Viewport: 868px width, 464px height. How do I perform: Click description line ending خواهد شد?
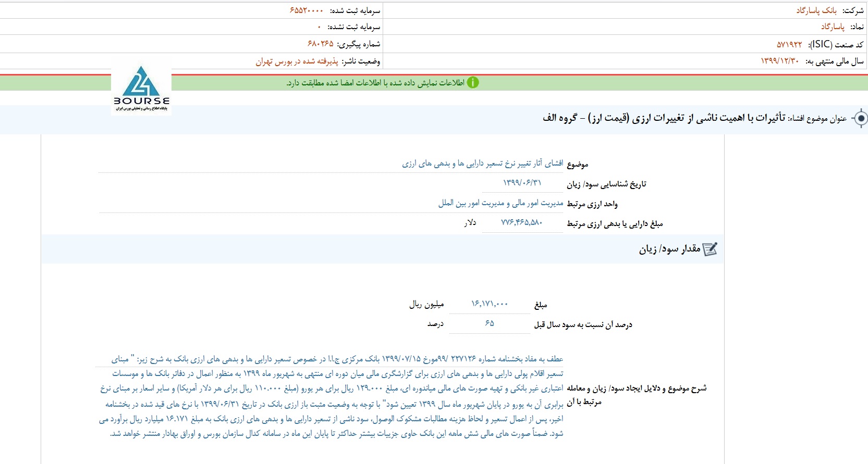pos(337,433)
